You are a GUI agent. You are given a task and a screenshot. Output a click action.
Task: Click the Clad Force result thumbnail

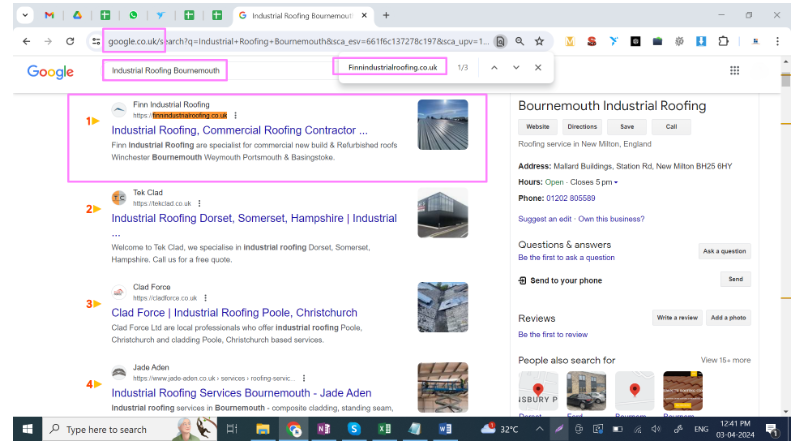point(443,307)
